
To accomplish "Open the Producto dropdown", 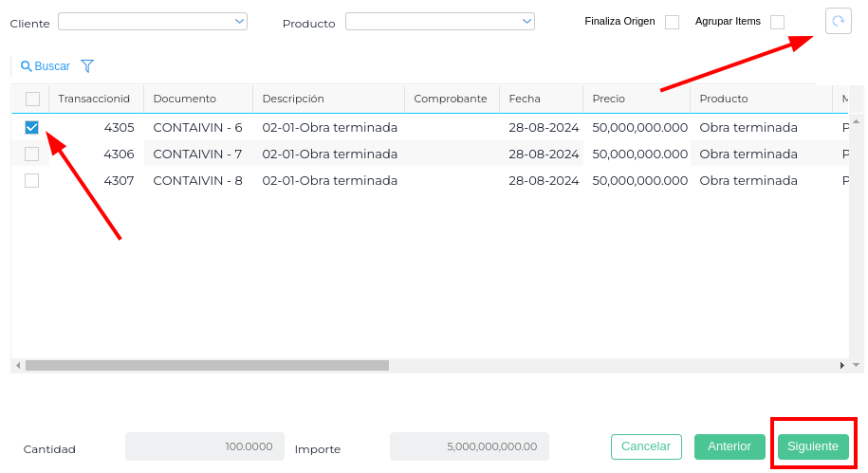I will 526,21.
